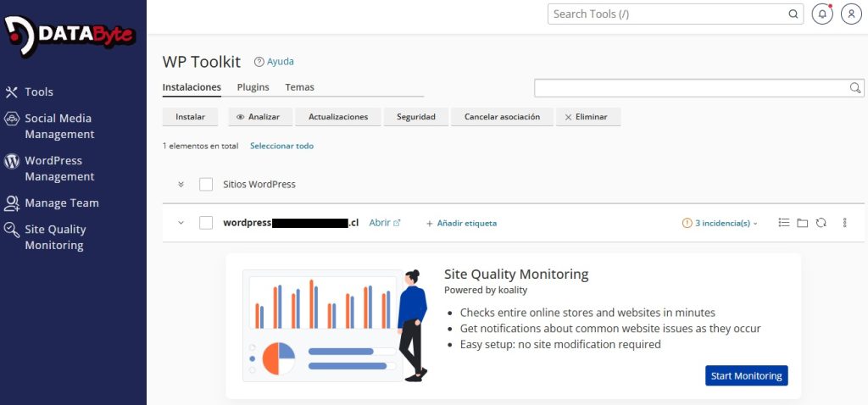Click the Social Media Management sidebar icon
Image resolution: width=868 pixels, height=405 pixels.
12,119
